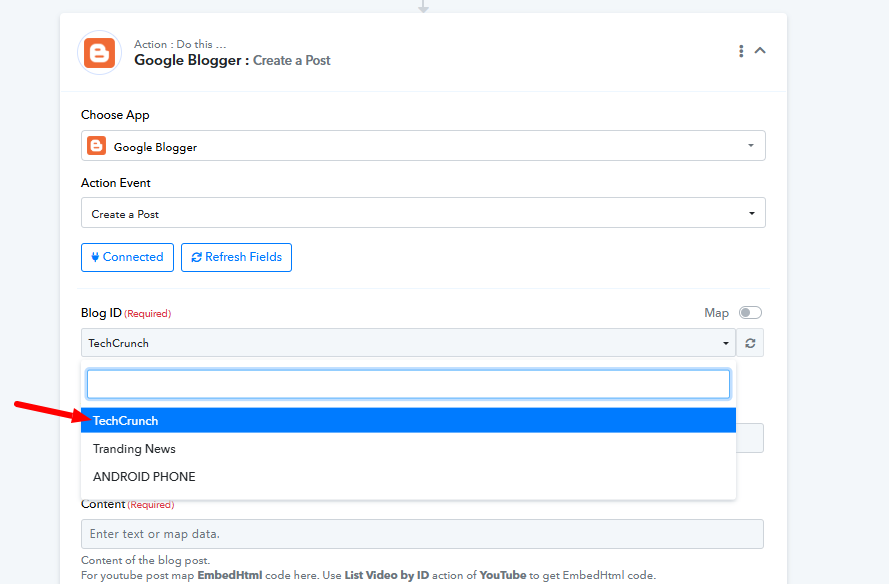Select ANDROID PHONE from the blog list
The width and height of the screenshot is (889, 584).
click(x=408, y=477)
